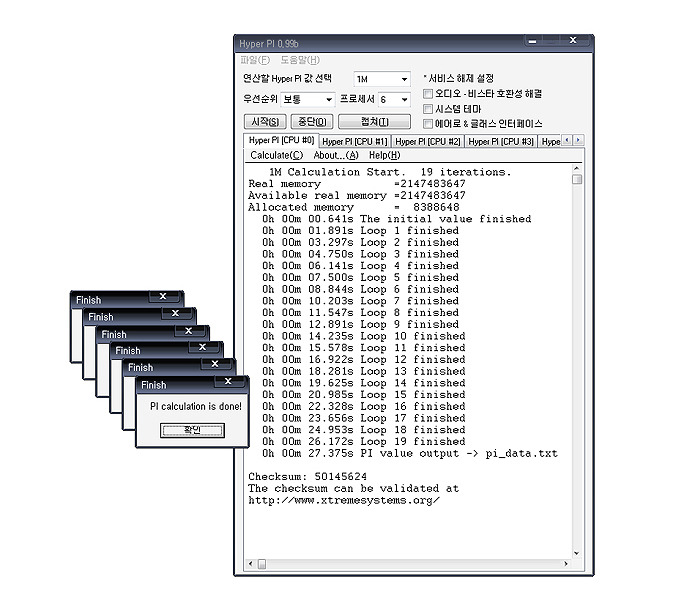Switch to the Hyper PI [CPU #2] tab
This screenshot has width=700, height=594.
[x=428, y=141]
